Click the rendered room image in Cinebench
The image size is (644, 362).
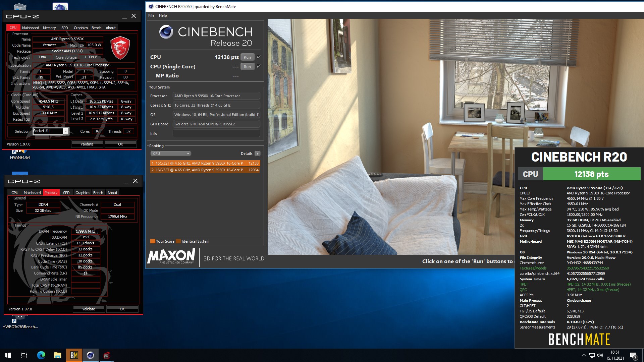(x=391, y=136)
